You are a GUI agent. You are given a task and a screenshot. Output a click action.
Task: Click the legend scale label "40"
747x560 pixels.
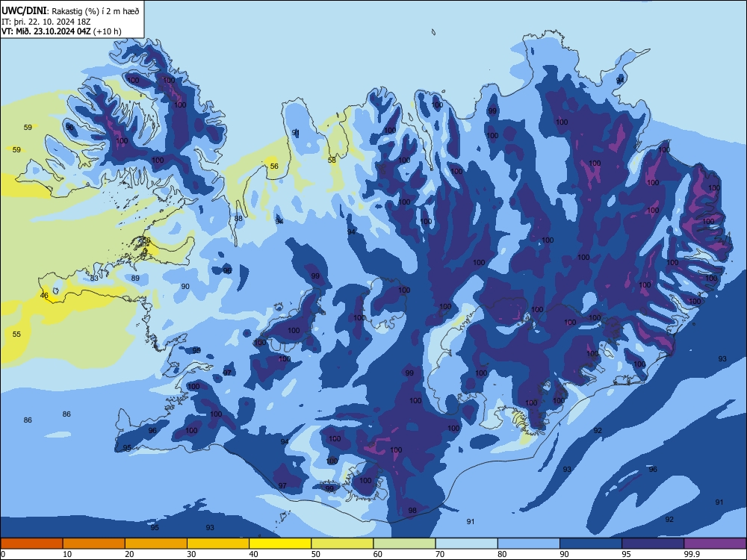click(x=253, y=554)
